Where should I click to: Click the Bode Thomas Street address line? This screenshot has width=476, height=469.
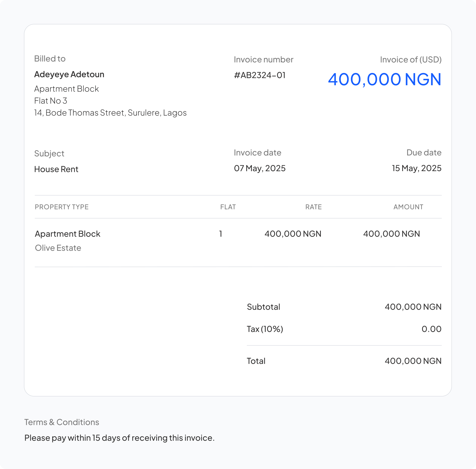(110, 113)
